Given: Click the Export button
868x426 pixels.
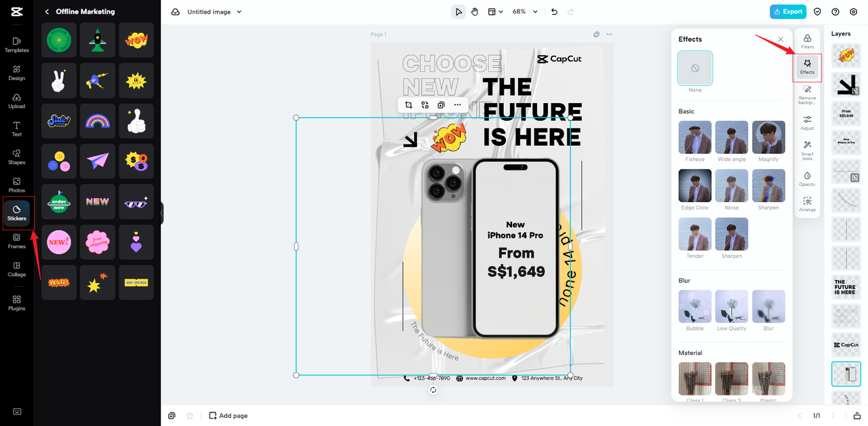Looking at the screenshot, I should 788,12.
